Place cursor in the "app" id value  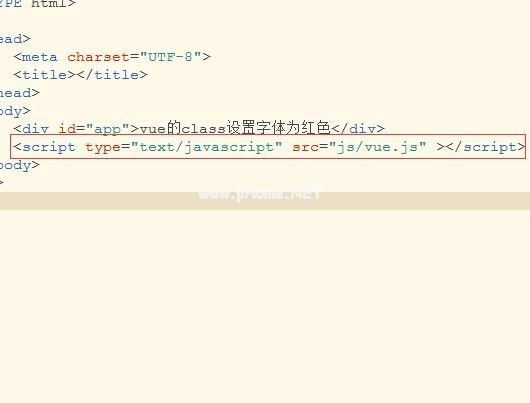coord(107,129)
